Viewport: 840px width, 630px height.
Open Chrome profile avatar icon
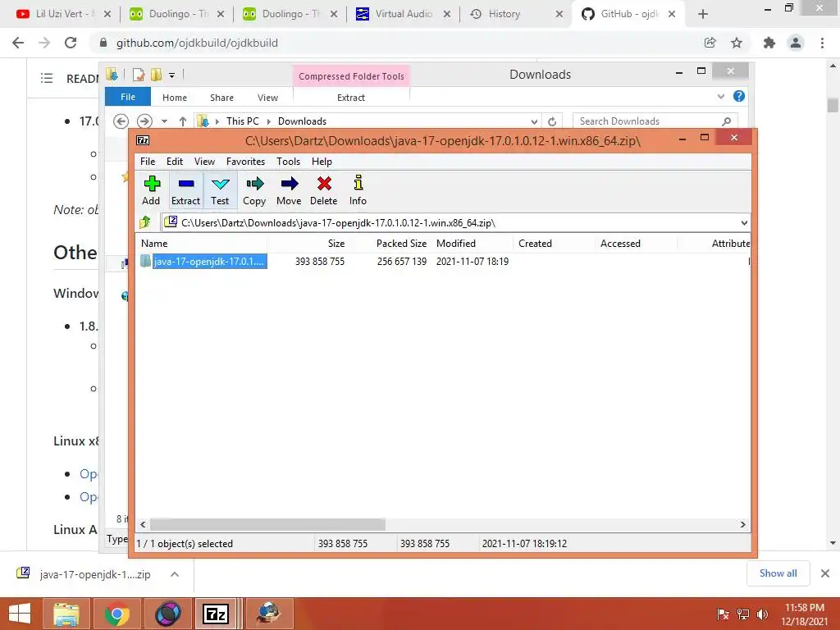pos(796,43)
